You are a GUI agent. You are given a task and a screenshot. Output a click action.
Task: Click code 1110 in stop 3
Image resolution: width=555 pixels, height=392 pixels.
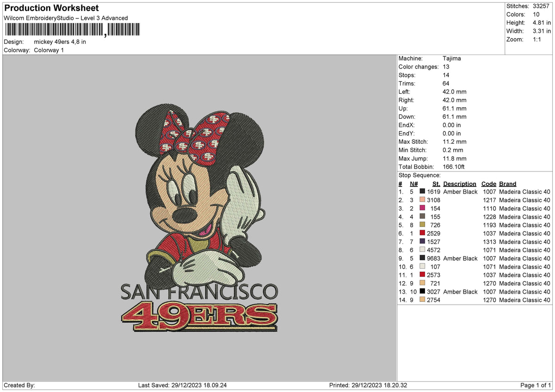(489, 208)
